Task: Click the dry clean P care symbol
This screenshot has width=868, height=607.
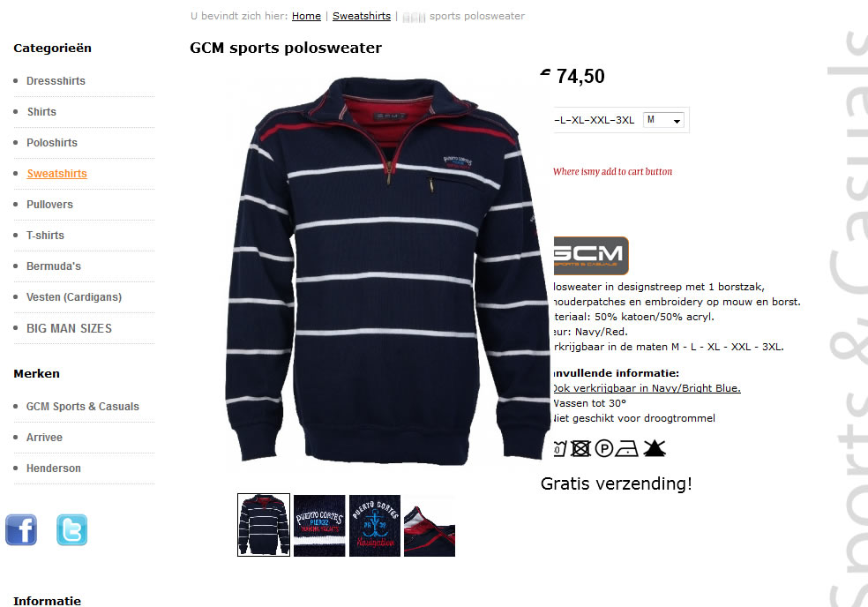Action: (604, 448)
